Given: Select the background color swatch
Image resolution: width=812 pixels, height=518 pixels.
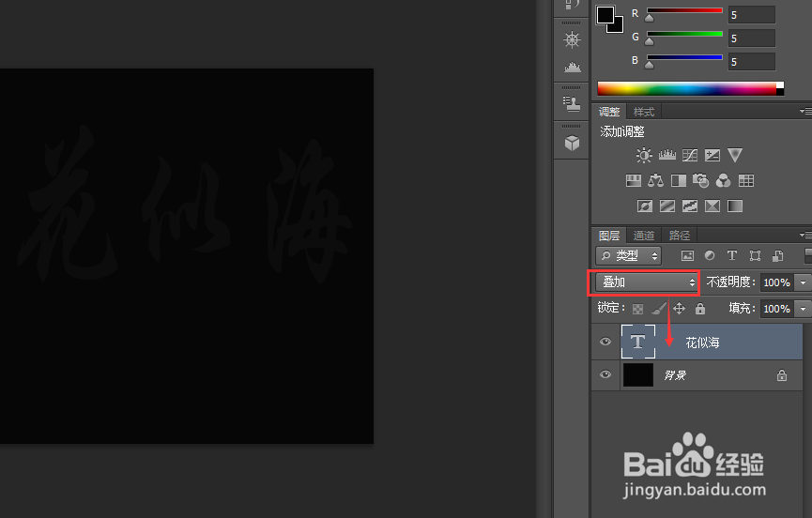Looking at the screenshot, I should point(618,26).
